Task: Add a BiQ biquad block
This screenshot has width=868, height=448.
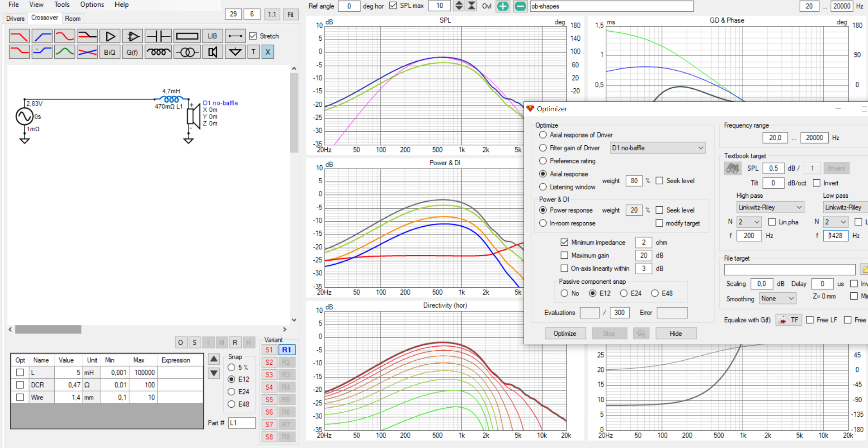Action: 110,52
